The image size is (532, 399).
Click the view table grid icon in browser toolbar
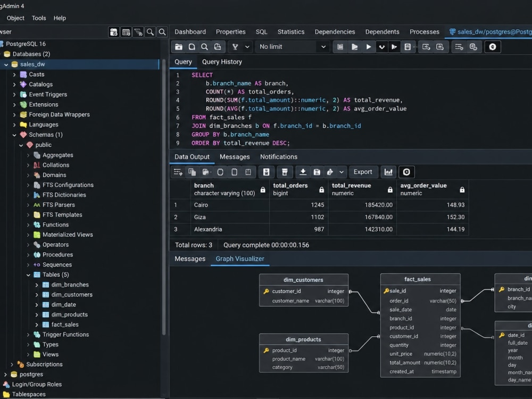pyautogui.click(x=126, y=32)
